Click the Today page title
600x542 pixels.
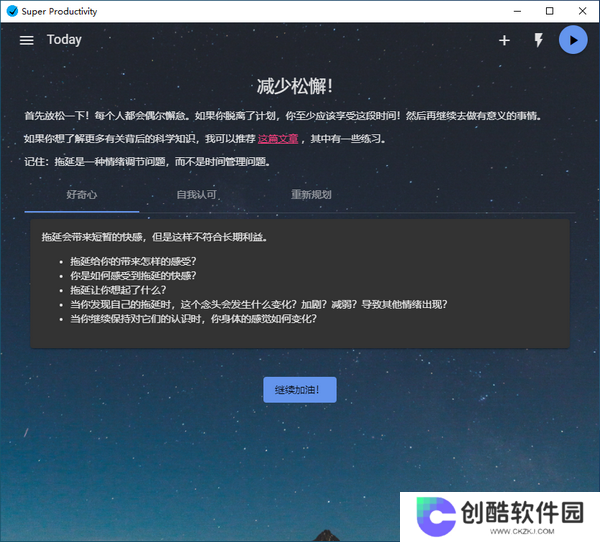(x=64, y=40)
